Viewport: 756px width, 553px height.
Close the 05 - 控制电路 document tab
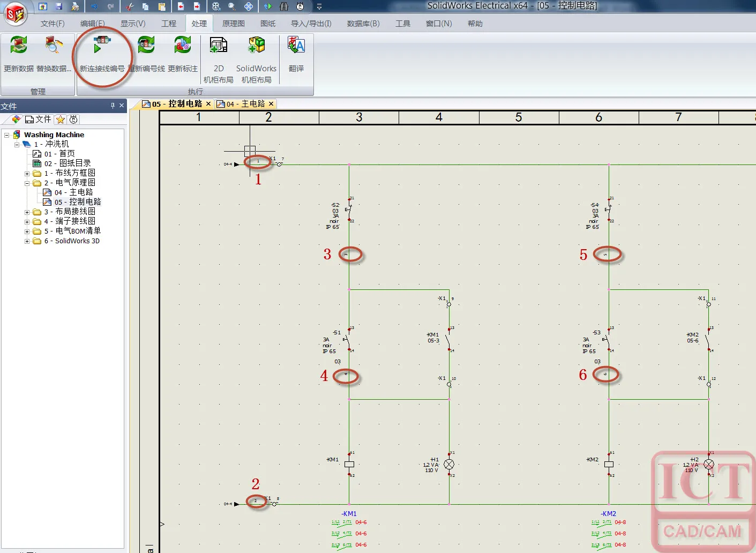pos(208,104)
